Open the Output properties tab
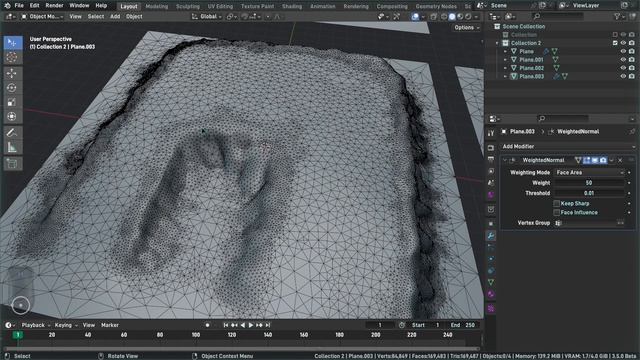The height and width of the screenshot is (360, 640). click(491, 159)
